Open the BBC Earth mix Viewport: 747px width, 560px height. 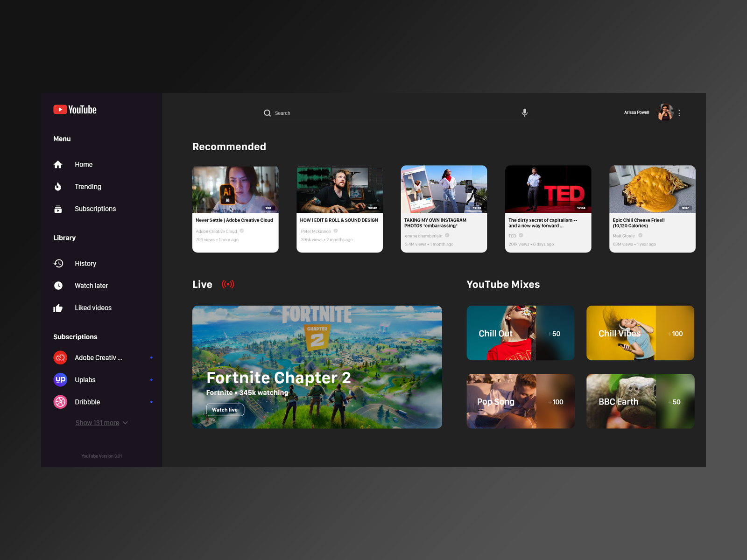(x=641, y=401)
